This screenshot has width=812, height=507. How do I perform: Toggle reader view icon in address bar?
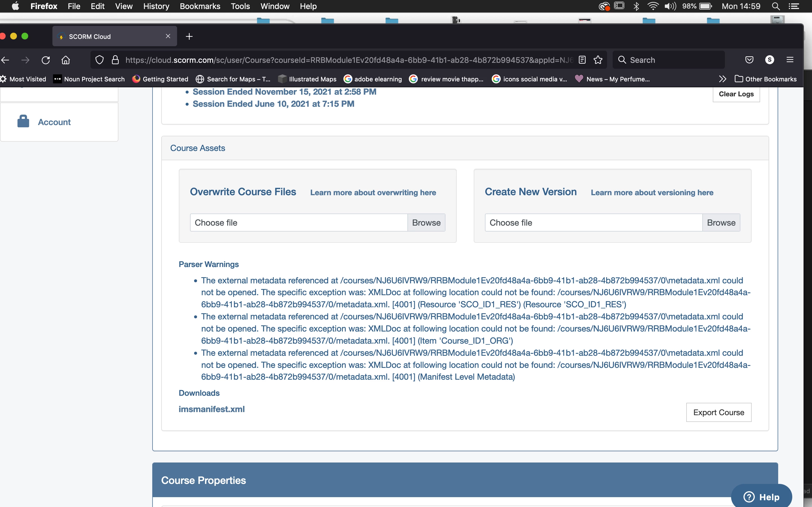pos(582,60)
